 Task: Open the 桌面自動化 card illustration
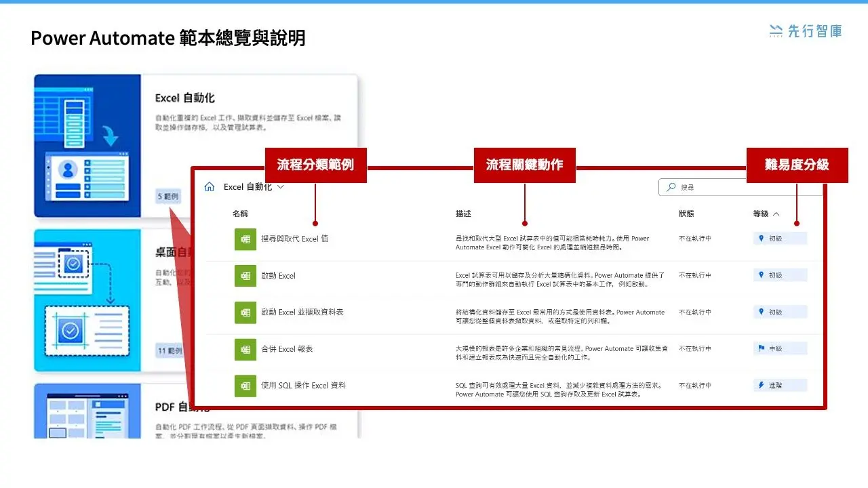(x=87, y=300)
